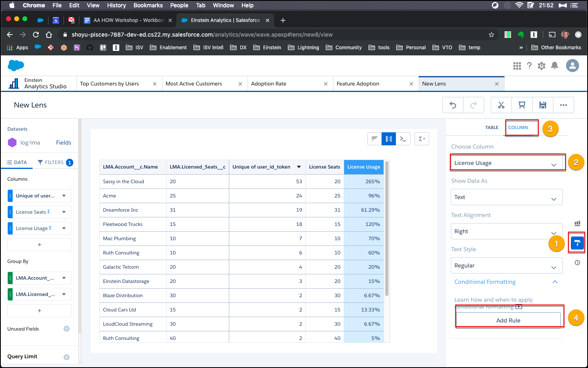Reload the page in Chrome
The width and height of the screenshot is (588, 368).
click(36, 35)
